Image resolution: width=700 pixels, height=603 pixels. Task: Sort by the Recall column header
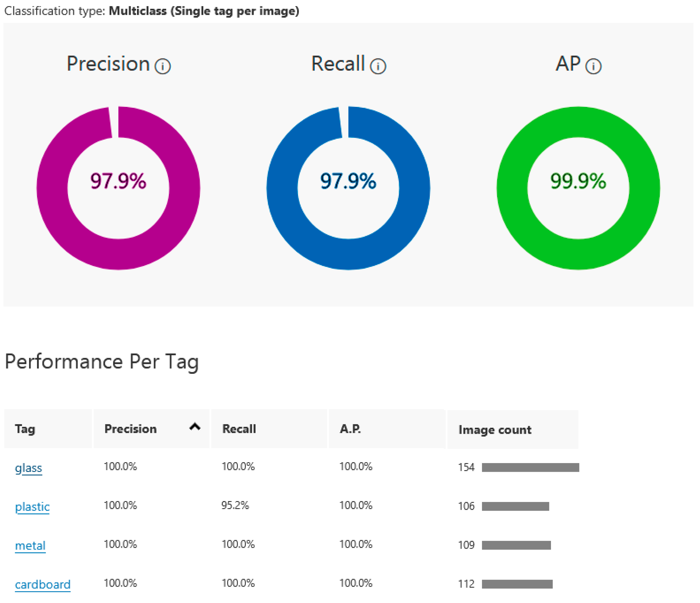239,429
